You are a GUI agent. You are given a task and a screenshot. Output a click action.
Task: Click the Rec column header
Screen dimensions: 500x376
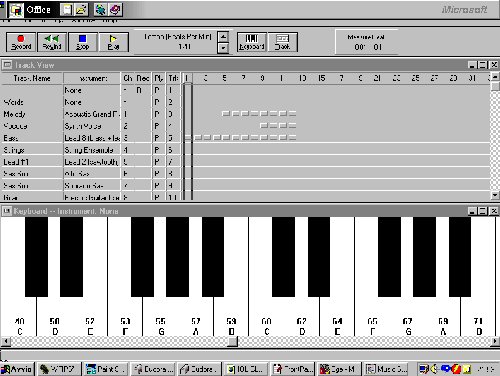click(143, 78)
